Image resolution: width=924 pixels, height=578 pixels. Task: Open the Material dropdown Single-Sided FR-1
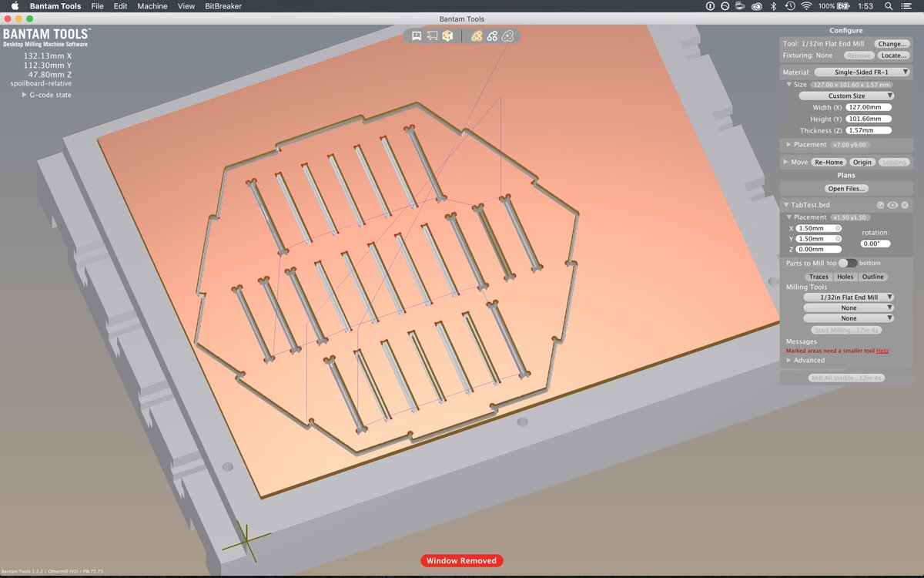(862, 72)
